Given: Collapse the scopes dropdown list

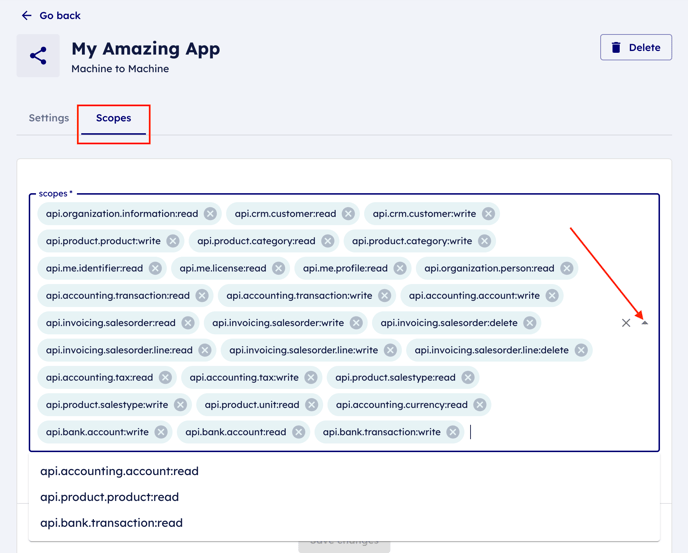Looking at the screenshot, I should [x=645, y=323].
